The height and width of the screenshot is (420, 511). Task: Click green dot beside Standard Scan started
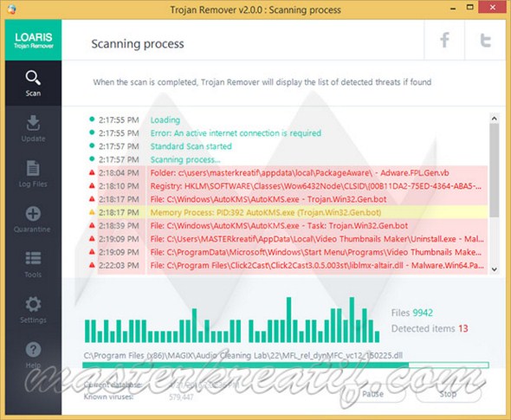click(x=92, y=145)
